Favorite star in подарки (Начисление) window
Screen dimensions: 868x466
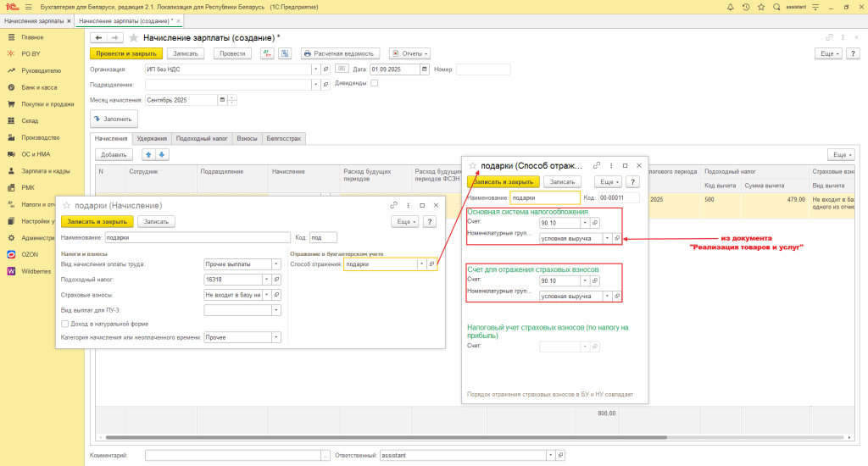66,205
